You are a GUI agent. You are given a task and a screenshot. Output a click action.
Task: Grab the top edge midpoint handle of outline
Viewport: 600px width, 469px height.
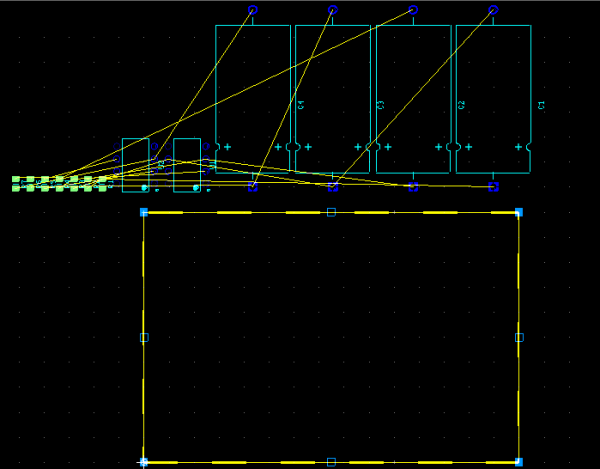point(331,212)
